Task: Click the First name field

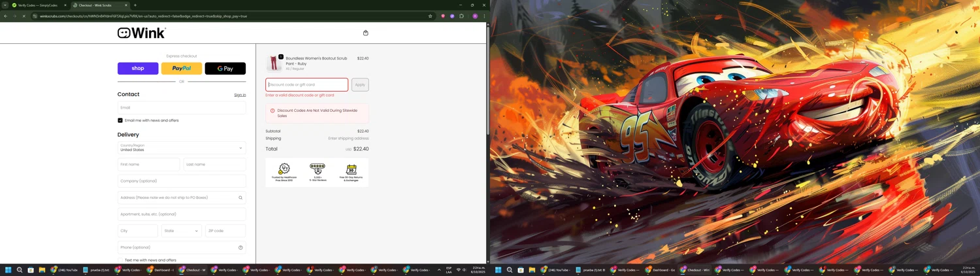Action: click(149, 165)
